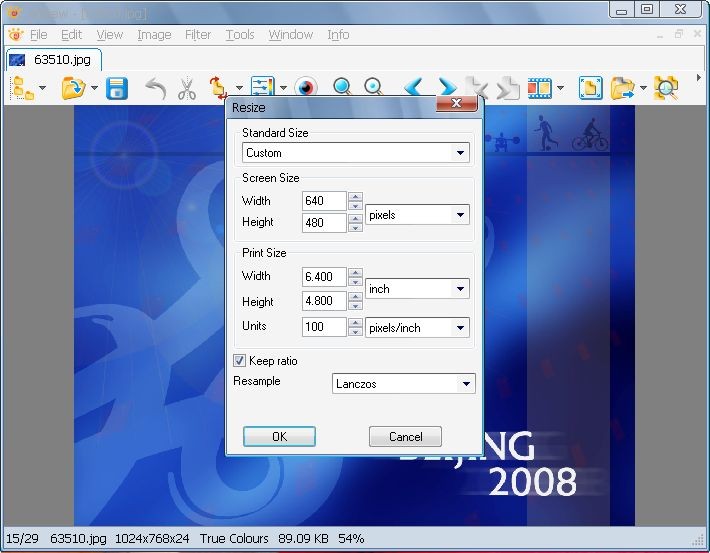Image resolution: width=710 pixels, height=553 pixels.
Task: Decrease Screen Height with down spinner
Action: point(355,227)
